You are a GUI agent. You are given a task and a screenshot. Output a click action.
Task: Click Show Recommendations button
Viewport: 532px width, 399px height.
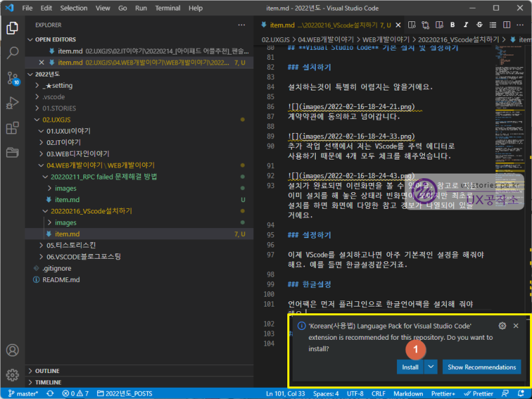[x=481, y=367]
